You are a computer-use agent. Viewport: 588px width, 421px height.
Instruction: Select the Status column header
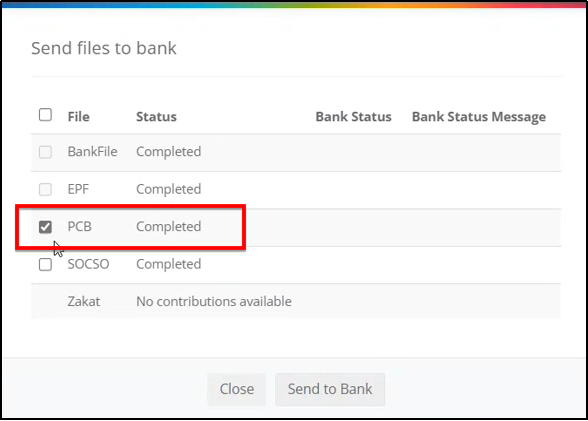(x=156, y=117)
